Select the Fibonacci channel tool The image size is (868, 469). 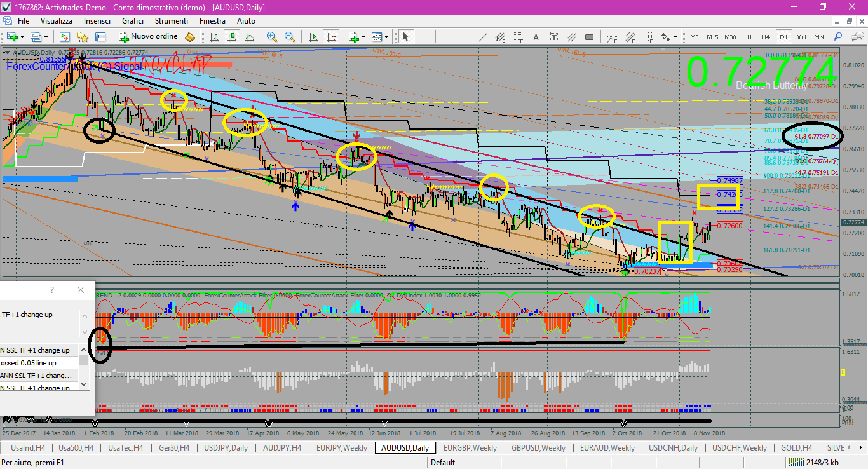[x=630, y=37]
